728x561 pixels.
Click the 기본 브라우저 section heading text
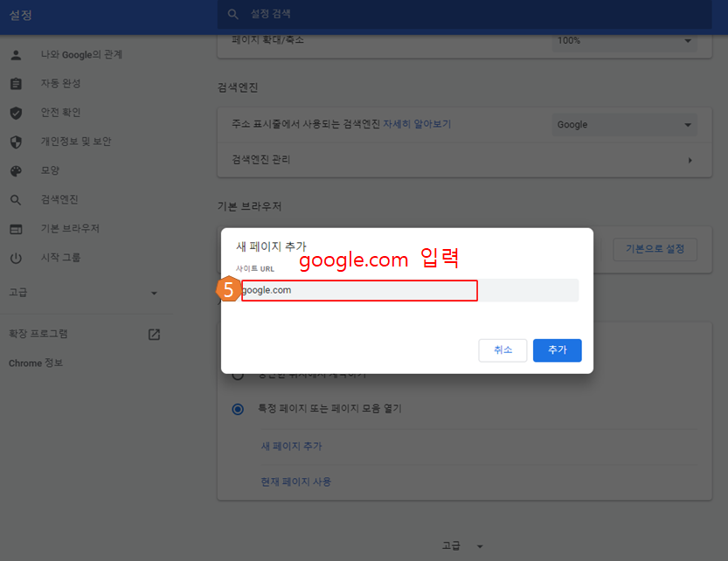(x=250, y=206)
